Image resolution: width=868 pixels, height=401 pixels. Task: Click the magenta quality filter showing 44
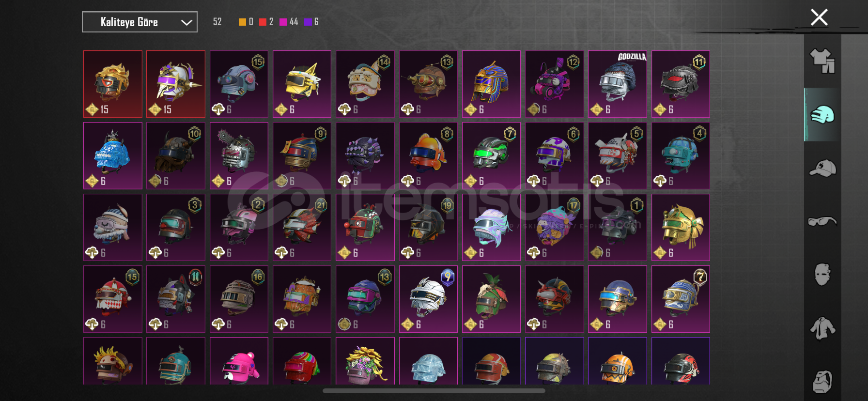(289, 22)
